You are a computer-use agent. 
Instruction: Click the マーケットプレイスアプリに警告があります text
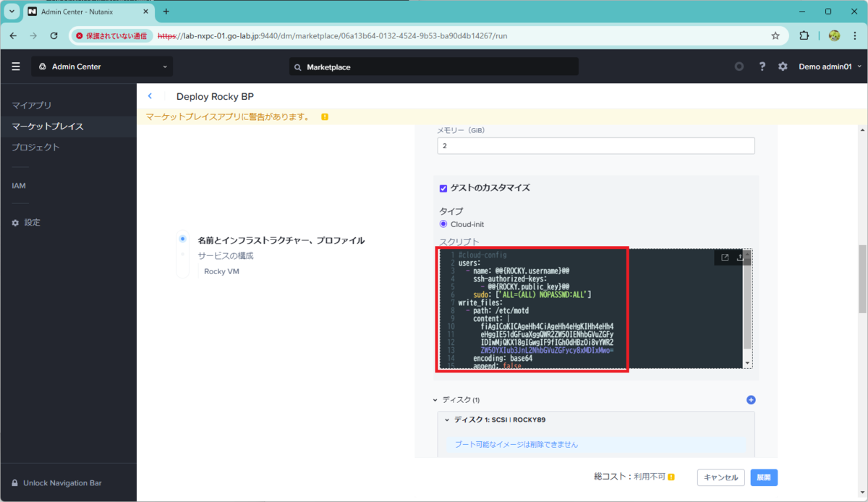point(228,116)
